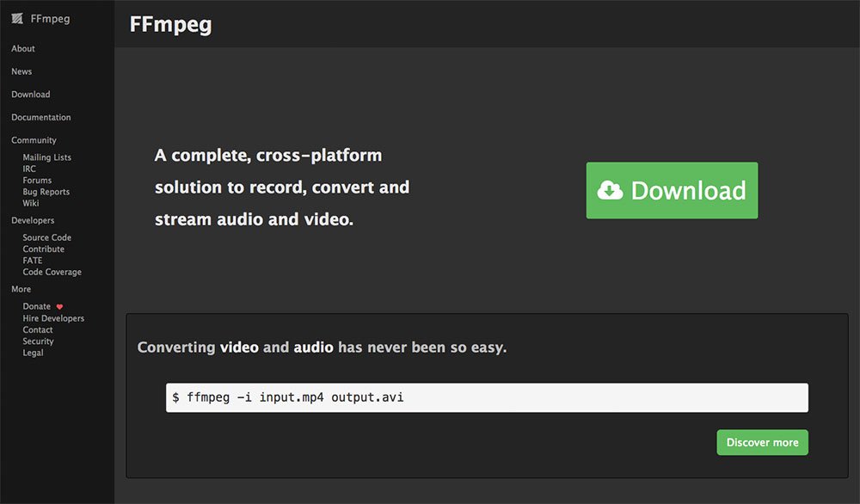Click the red heart icon beside Donate

(x=60, y=306)
